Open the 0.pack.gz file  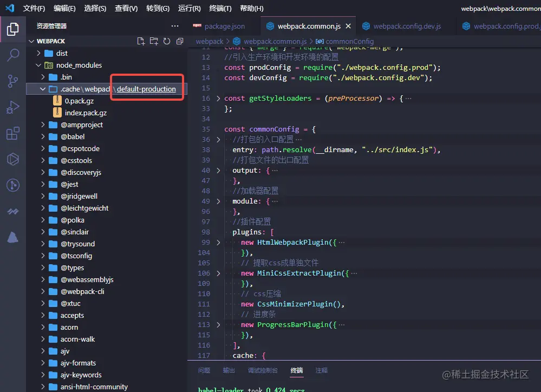[x=107, y=101]
